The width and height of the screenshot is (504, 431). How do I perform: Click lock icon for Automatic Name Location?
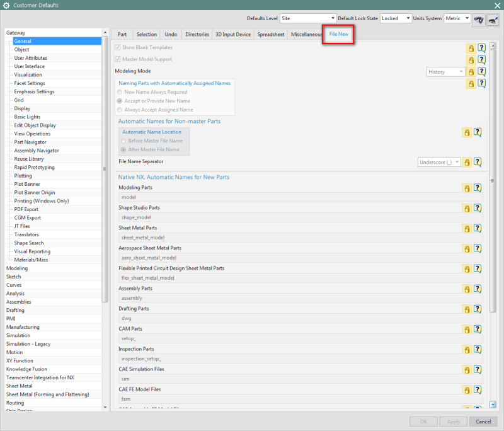tap(467, 132)
